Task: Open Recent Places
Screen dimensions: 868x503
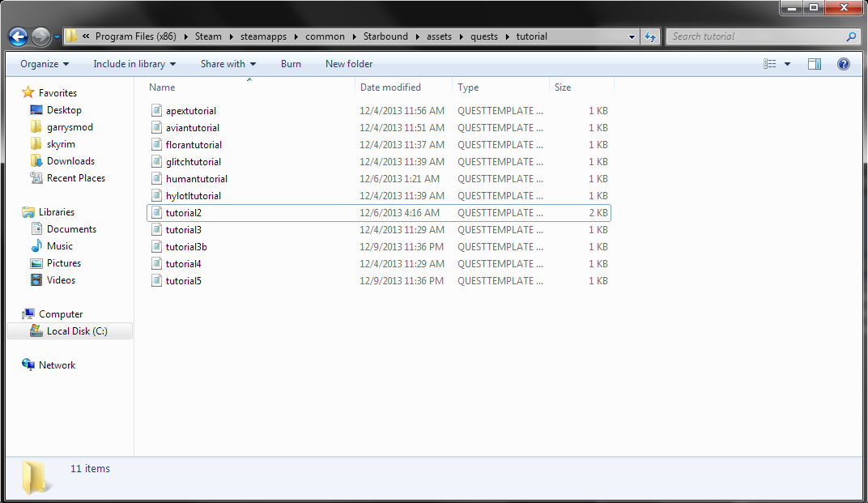Action: pos(76,178)
